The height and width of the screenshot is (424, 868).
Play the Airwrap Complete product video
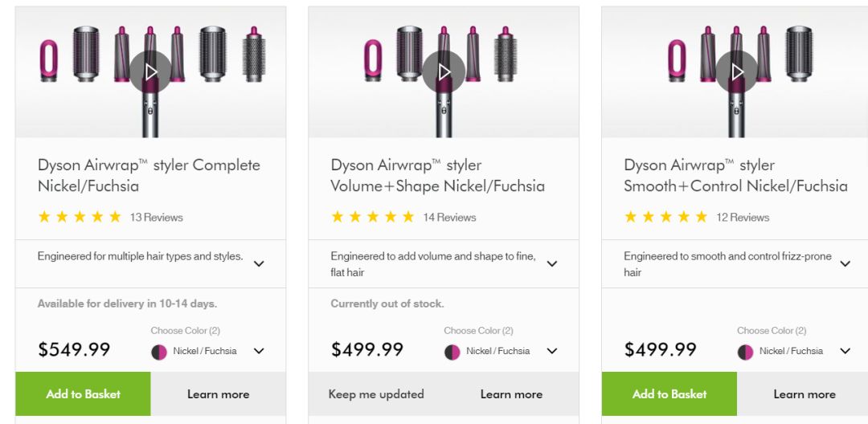click(x=150, y=72)
